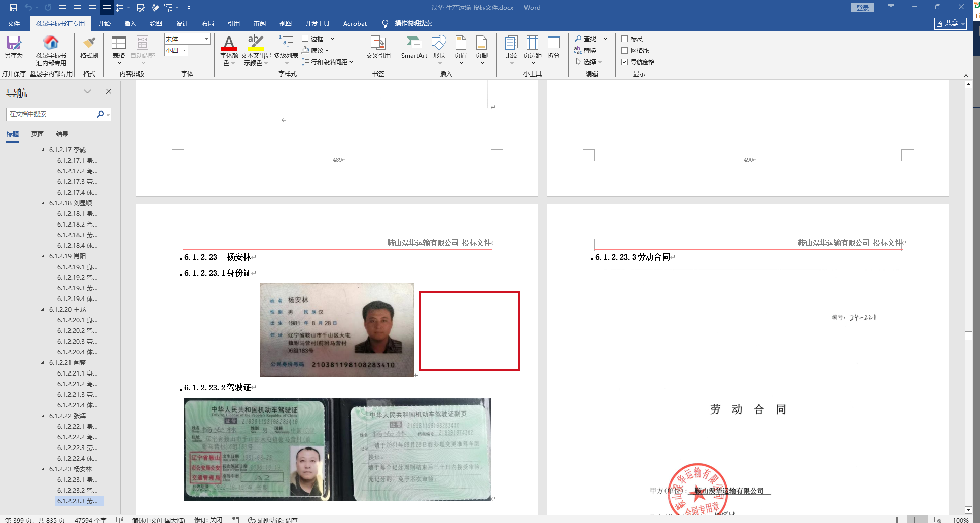Screen dimensions: 980x523
Task: Toggle the justify alignment icon
Action: tap(107, 8)
